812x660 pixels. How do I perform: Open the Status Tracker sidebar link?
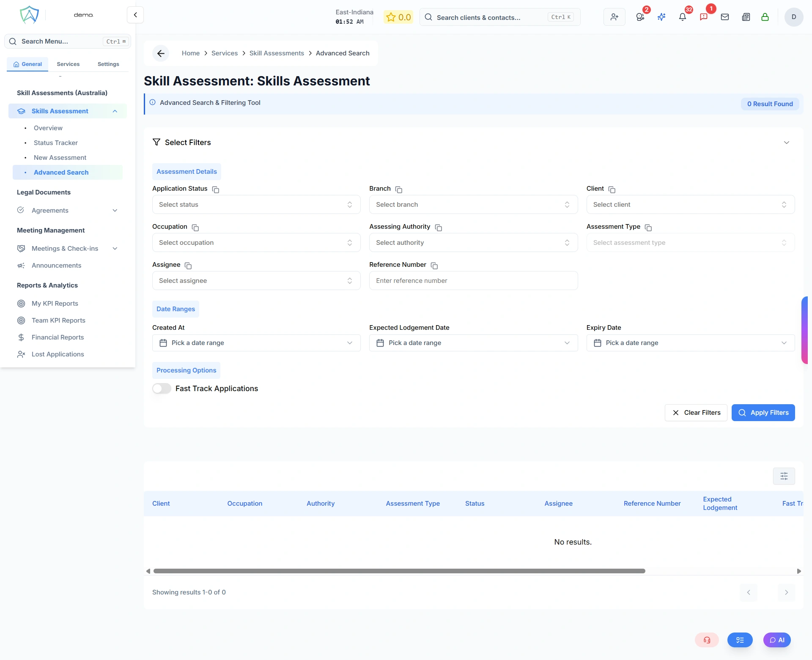tap(55, 142)
